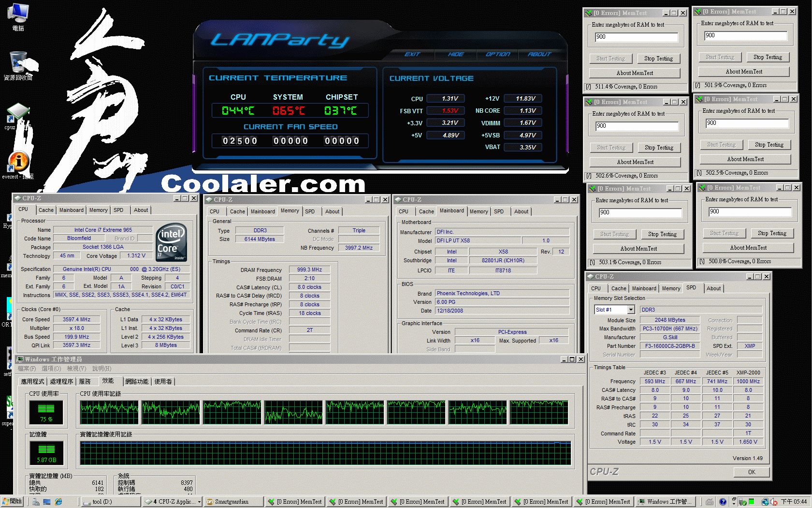Click RAM megabytes field in 502.5% MemTest
This screenshot has height=508, width=812.
(747, 123)
